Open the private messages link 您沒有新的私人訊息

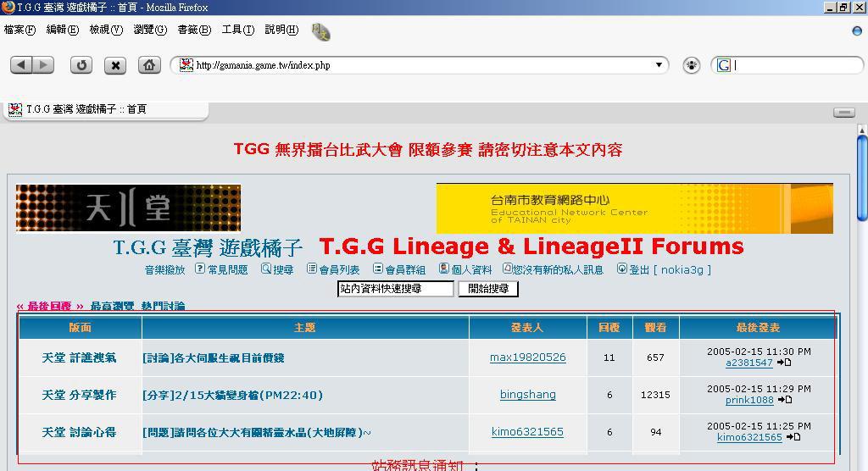553,269
